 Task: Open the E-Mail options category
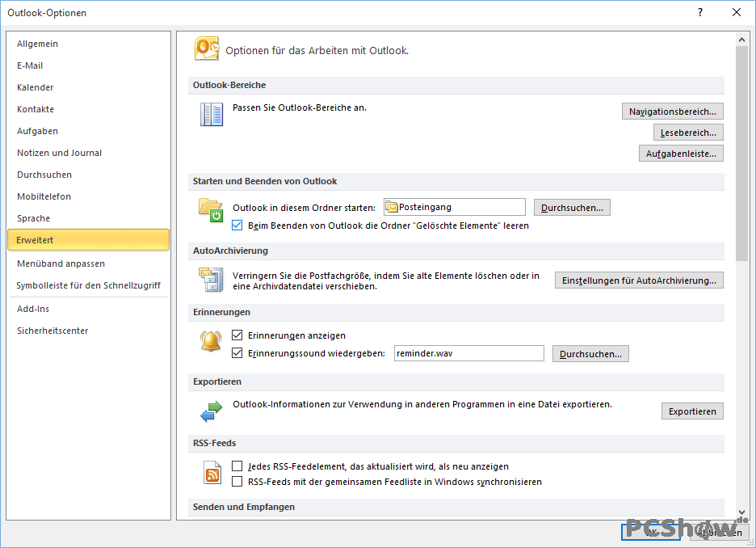[x=89, y=65]
